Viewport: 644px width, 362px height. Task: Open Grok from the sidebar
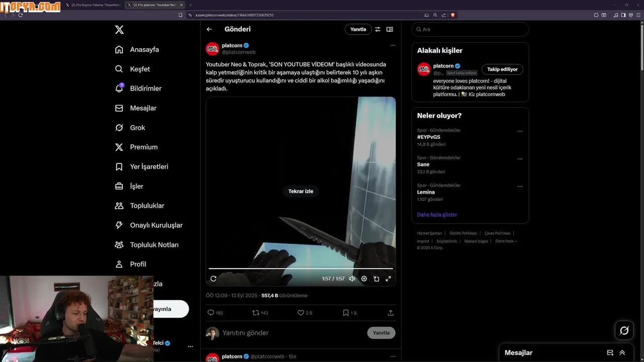130,128
